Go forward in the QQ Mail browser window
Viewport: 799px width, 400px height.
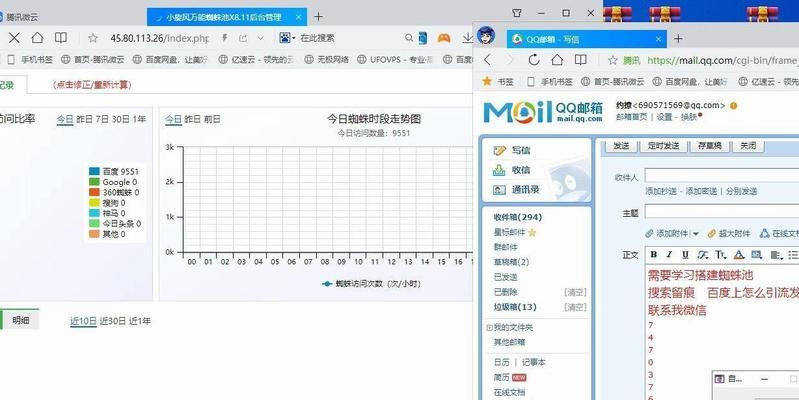(511, 60)
